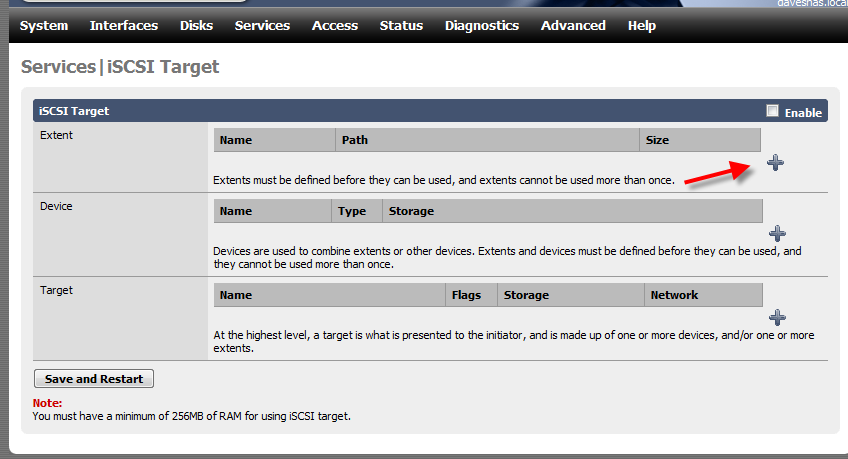Add a new Extent with plus icon

[775, 163]
